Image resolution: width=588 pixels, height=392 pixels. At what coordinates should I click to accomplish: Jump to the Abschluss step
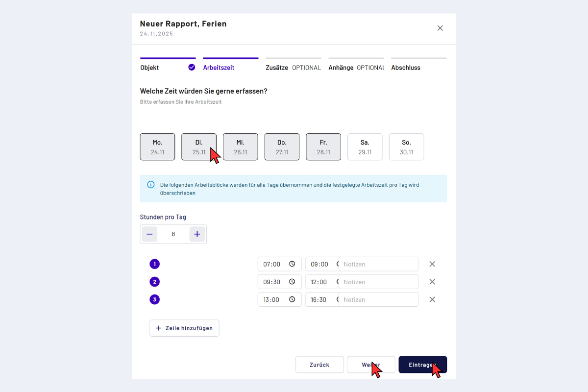(406, 68)
